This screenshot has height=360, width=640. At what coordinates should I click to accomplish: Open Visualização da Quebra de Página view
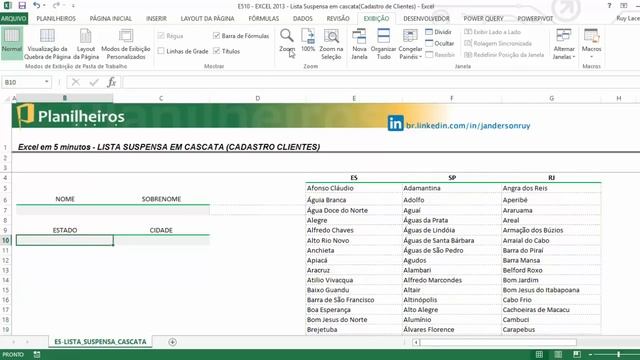point(47,44)
